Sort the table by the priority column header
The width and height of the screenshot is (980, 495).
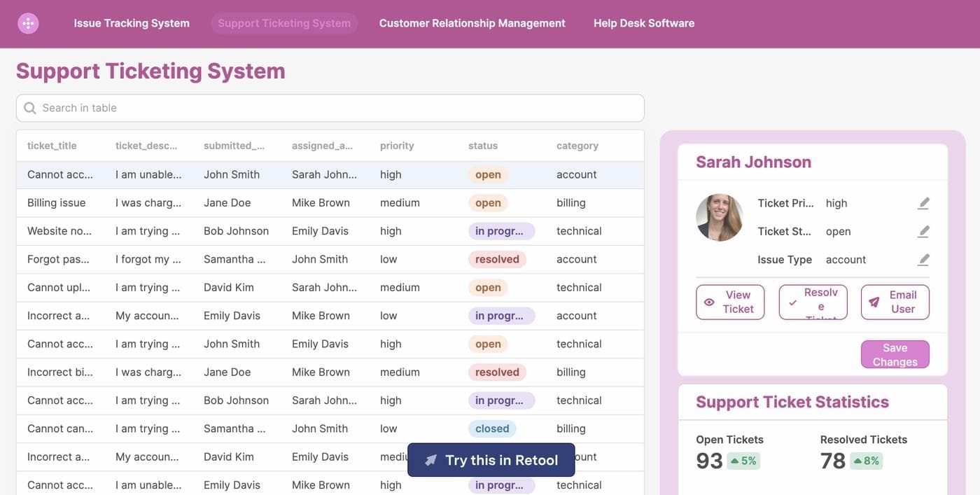[397, 146]
